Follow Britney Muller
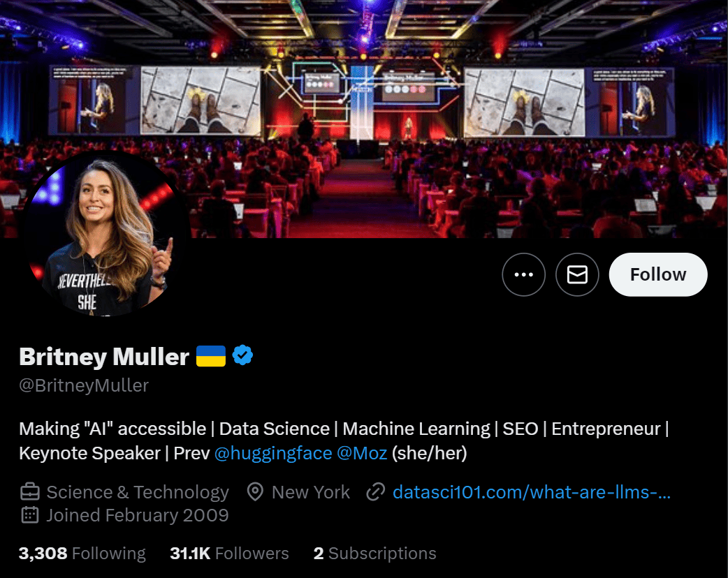Viewport: 728px width, 578px height. 658,274
